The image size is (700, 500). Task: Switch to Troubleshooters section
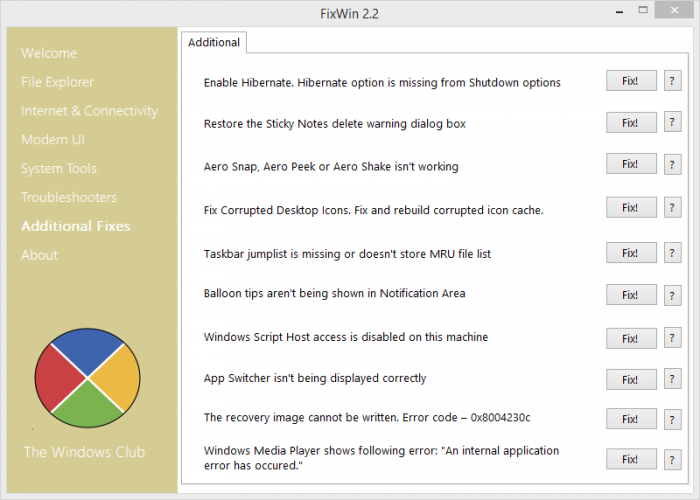69,197
